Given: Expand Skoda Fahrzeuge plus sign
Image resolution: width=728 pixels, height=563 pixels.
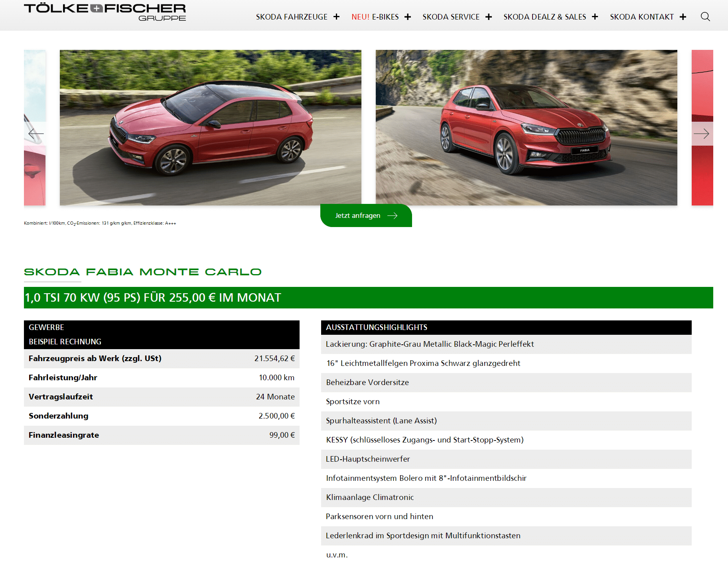Looking at the screenshot, I should point(337,17).
